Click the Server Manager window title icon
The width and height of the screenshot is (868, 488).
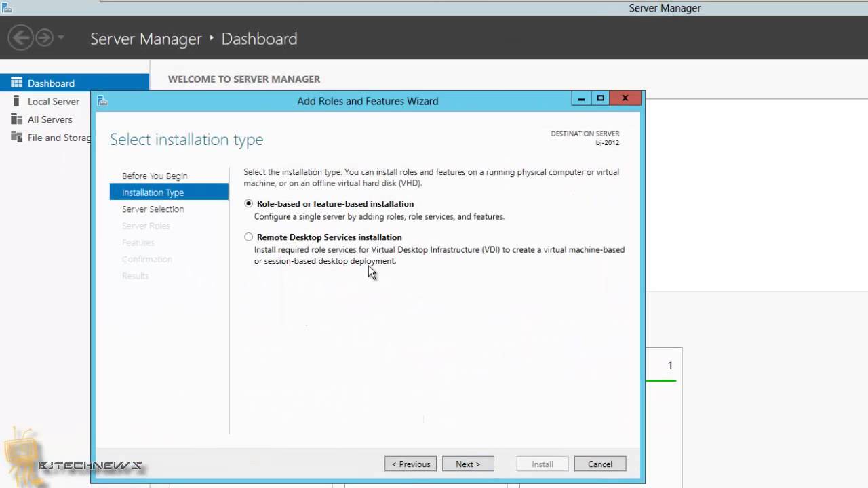coord(7,7)
